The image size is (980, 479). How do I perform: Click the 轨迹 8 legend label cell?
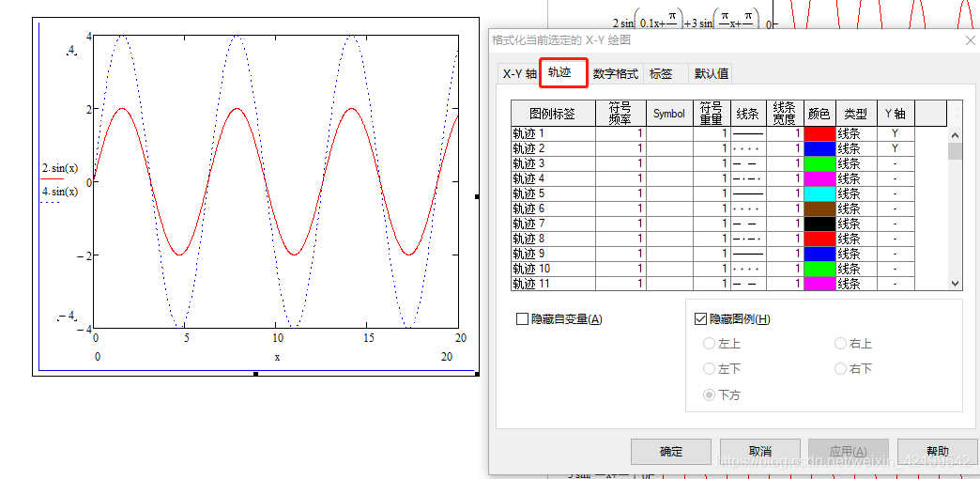pyautogui.click(x=553, y=239)
